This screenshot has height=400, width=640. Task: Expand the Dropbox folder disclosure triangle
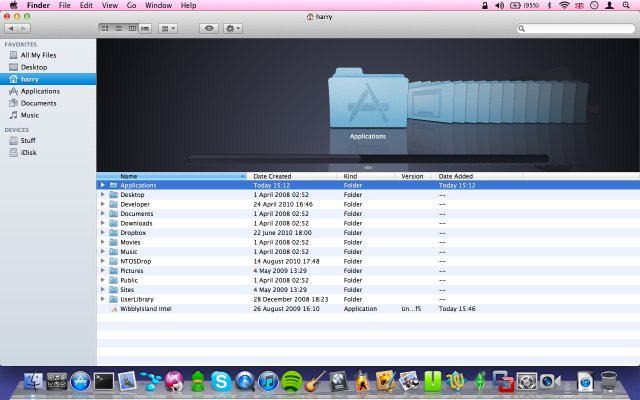tap(102, 233)
